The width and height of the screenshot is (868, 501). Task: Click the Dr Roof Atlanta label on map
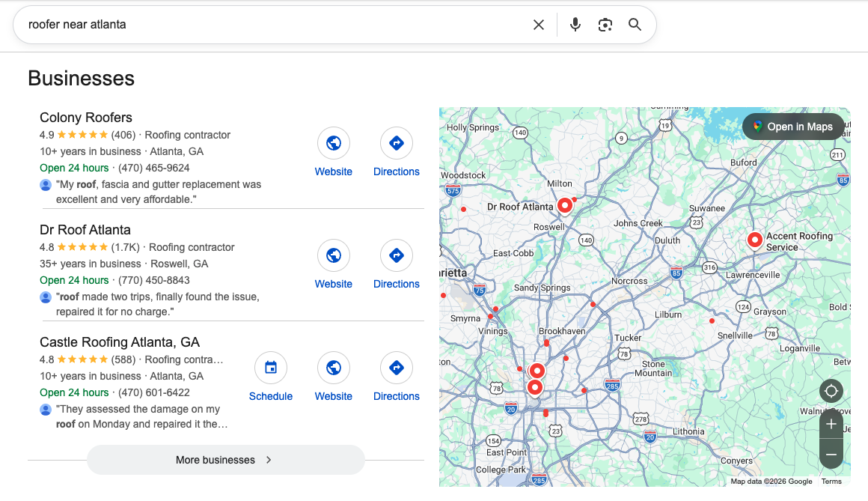coord(520,207)
